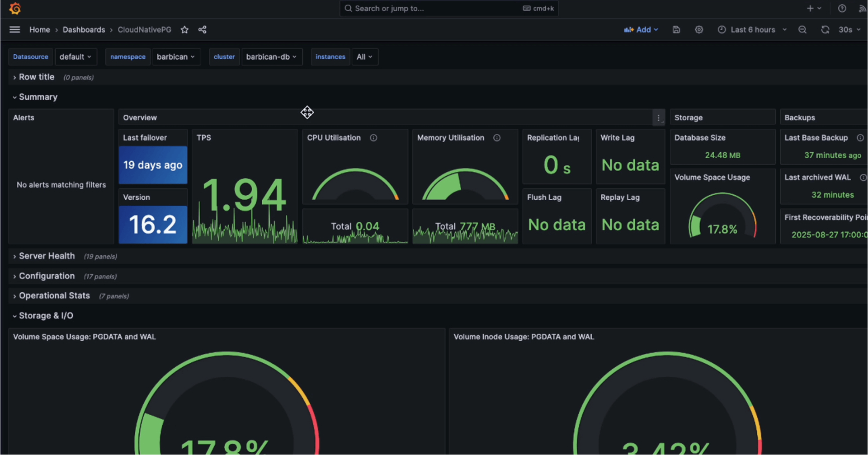Click the share dashboard icon
The image size is (868, 455).
click(x=202, y=30)
